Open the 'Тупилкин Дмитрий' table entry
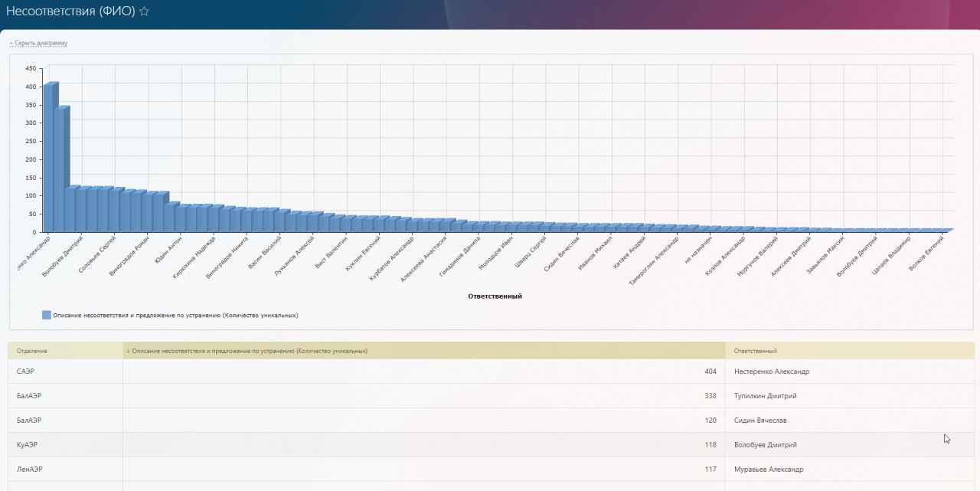Image resolution: width=980 pixels, height=491 pixels. click(765, 396)
